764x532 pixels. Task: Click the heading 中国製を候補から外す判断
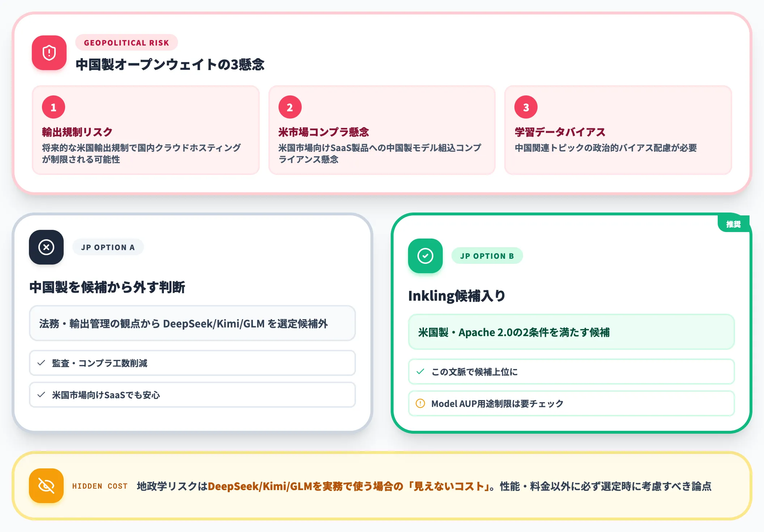107,287
